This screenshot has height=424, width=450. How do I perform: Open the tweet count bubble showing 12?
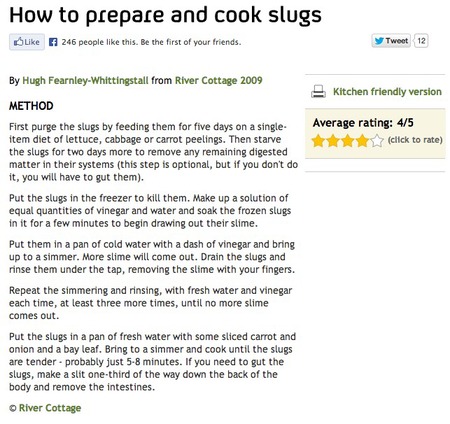click(421, 41)
